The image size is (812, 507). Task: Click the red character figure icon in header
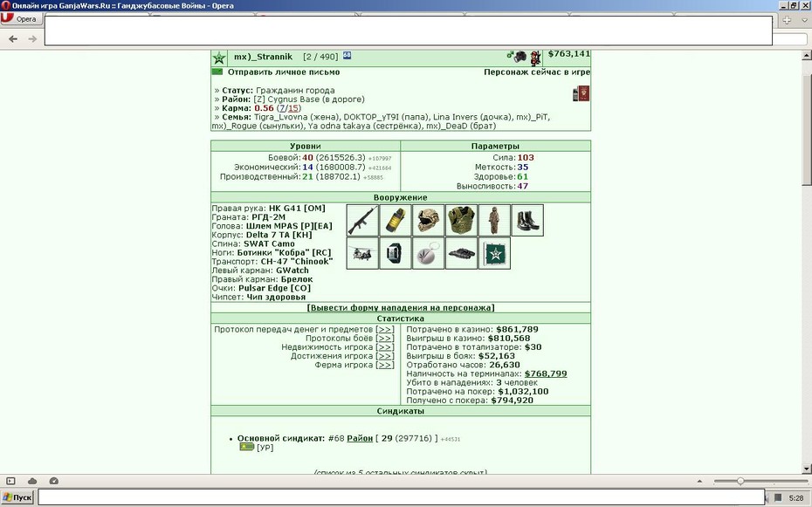[535, 58]
